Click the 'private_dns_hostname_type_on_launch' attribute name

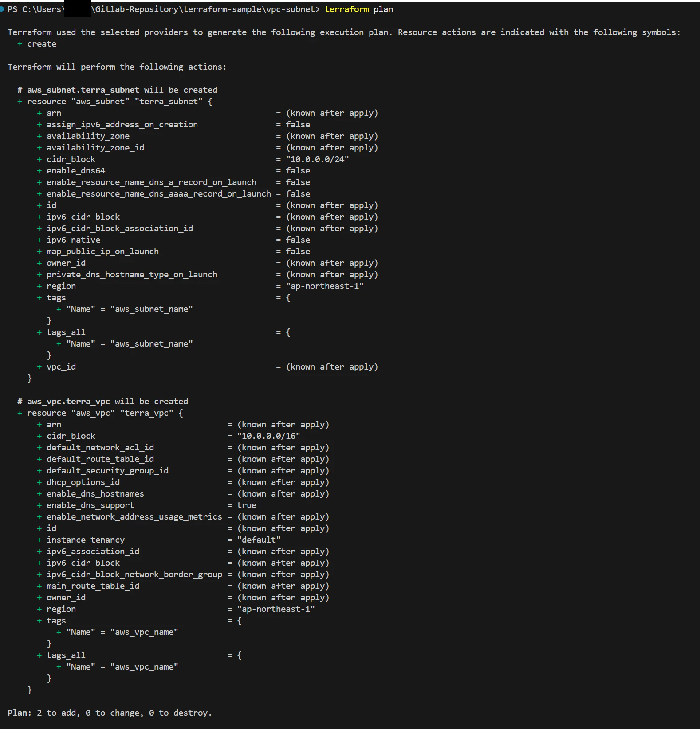pyautogui.click(x=132, y=275)
